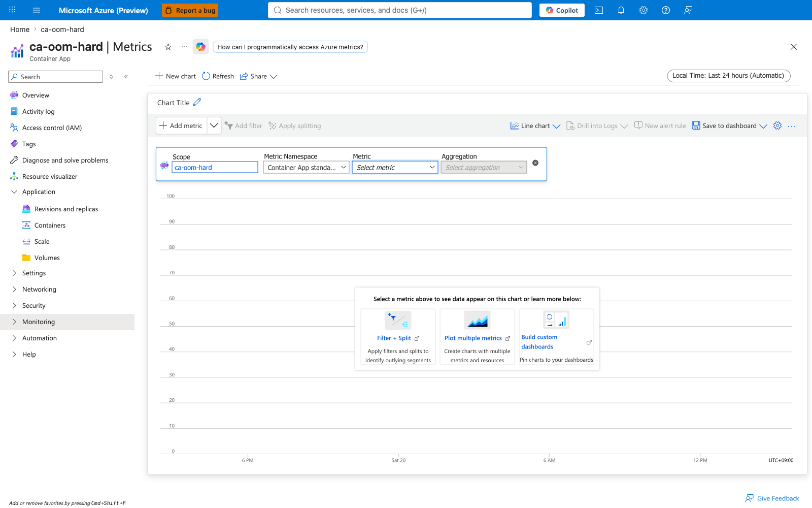The height and width of the screenshot is (508, 812).
Task: Click the New chart button
Action: [175, 76]
